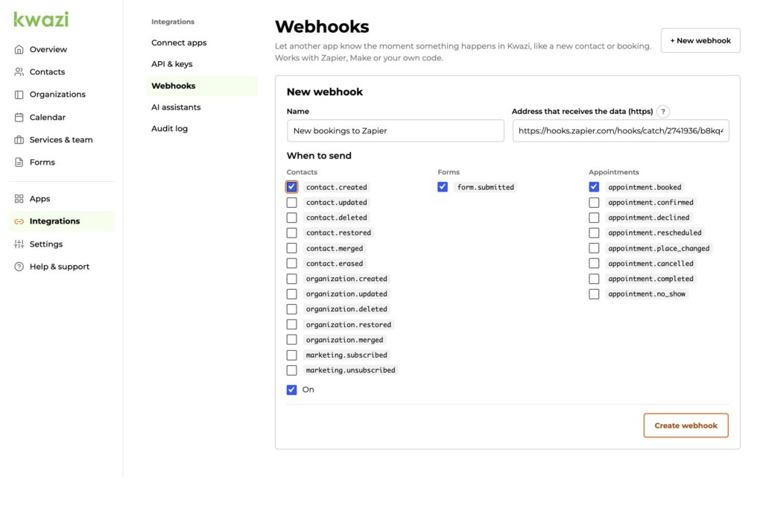
Task: Check organization.deleted checkbox
Action: click(x=291, y=309)
